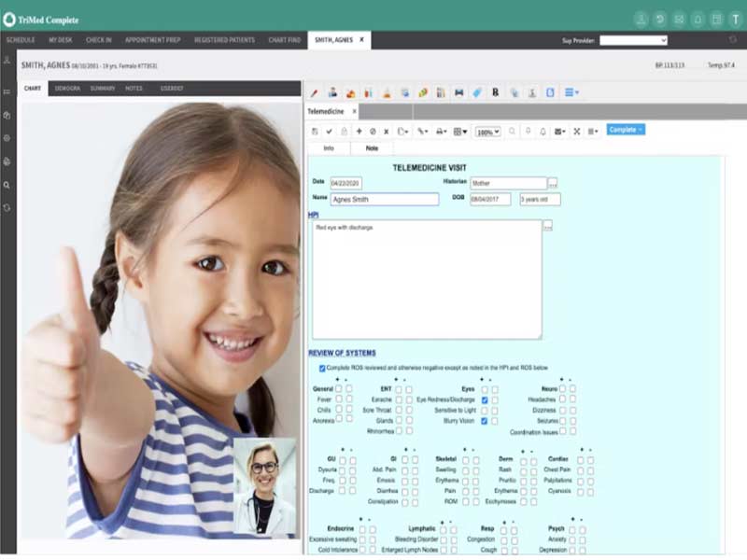Switch to the SUMMARY chart tab
Screen dimensions: 747x560
(103, 88)
